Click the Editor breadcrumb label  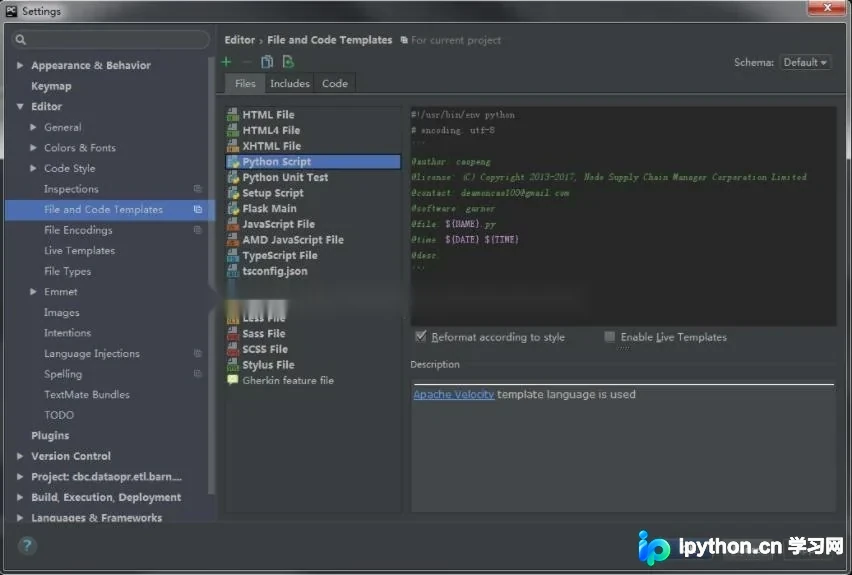(240, 40)
